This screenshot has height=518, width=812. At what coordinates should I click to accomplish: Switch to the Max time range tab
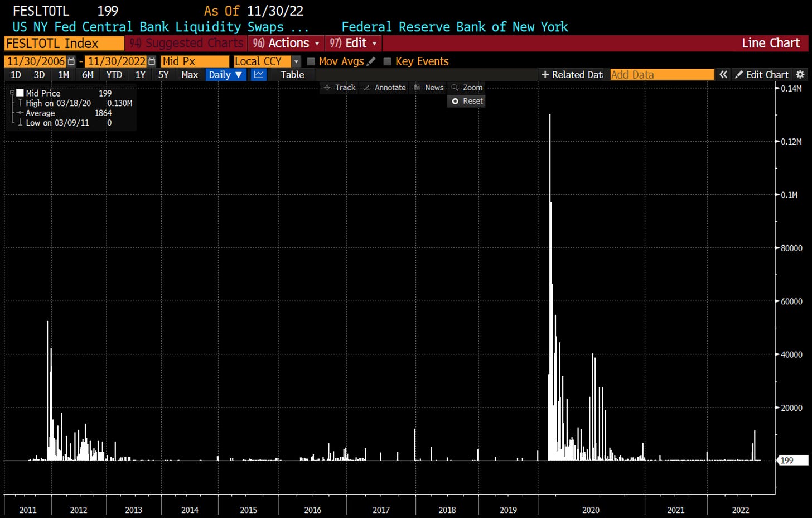pos(190,74)
